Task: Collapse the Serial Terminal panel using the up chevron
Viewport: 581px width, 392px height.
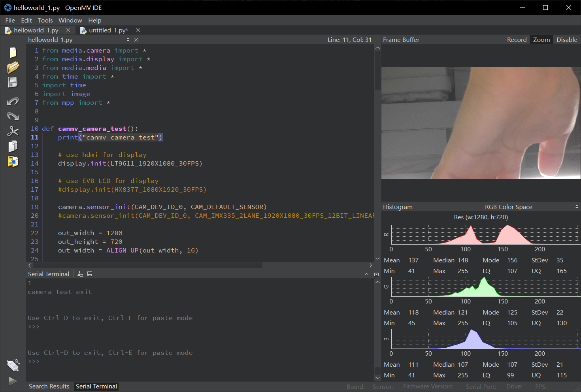Action: (366, 274)
